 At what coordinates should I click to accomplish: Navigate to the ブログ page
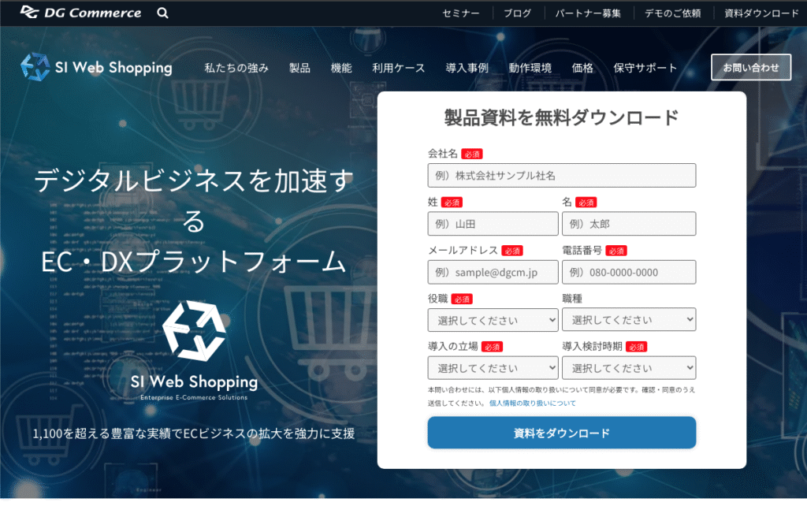[x=517, y=13]
